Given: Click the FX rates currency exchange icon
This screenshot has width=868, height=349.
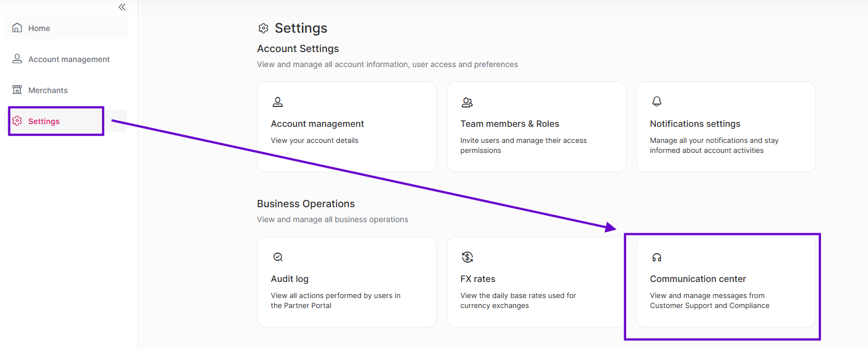Looking at the screenshot, I should (x=467, y=257).
